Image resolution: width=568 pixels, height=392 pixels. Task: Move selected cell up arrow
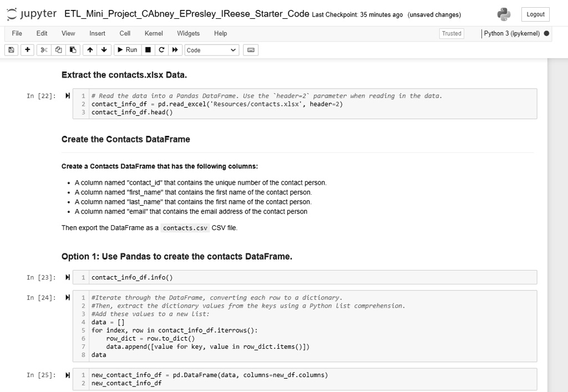tap(90, 50)
